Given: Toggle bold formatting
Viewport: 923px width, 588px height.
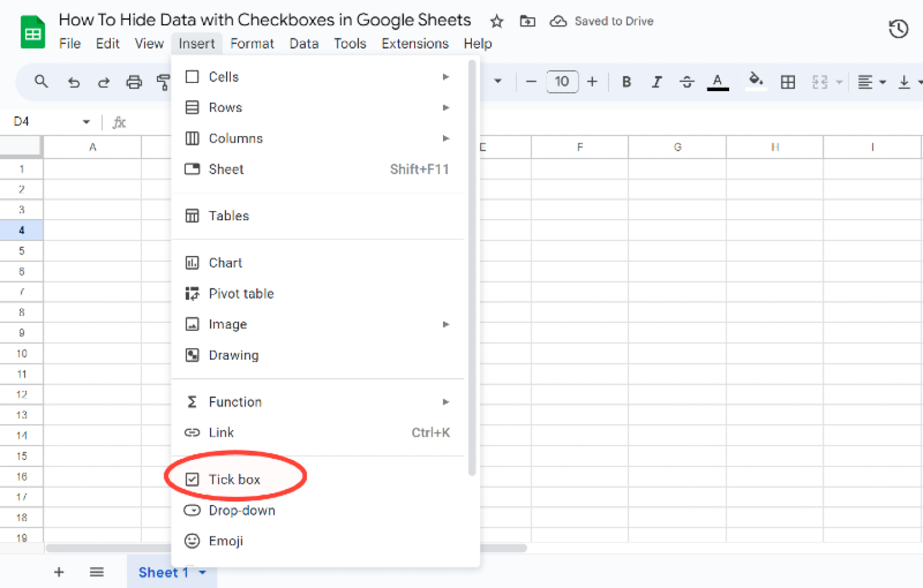Looking at the screenshot, I should pos(626,82).
